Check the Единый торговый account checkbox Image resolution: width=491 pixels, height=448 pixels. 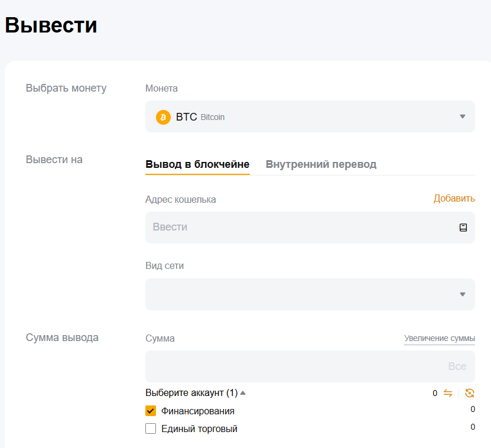pyautogui.click(x=151, y=428)
